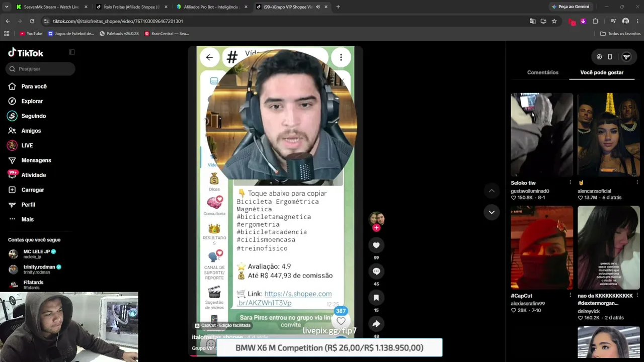
Task: Click the CapCut Edição facilitada tag
Action: (222, 325)
